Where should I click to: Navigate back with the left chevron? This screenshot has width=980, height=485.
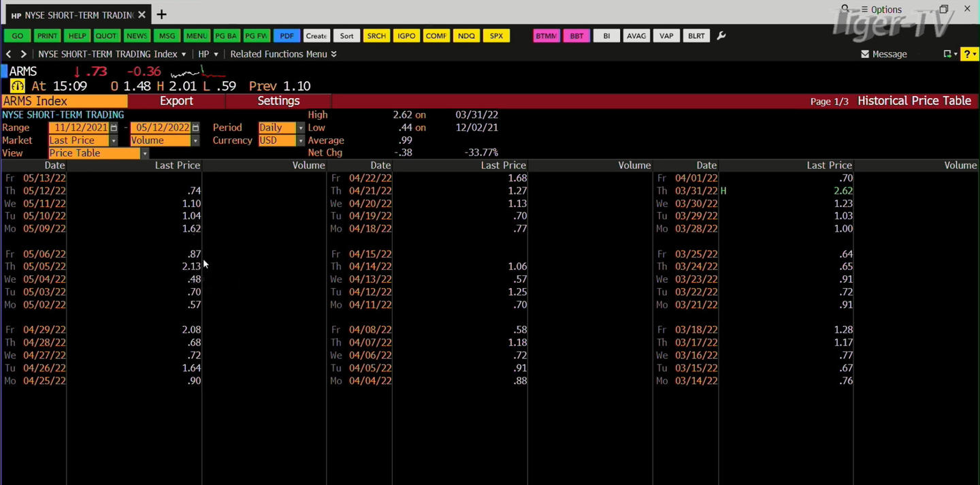pyautogui.click(x=8, y=54)
